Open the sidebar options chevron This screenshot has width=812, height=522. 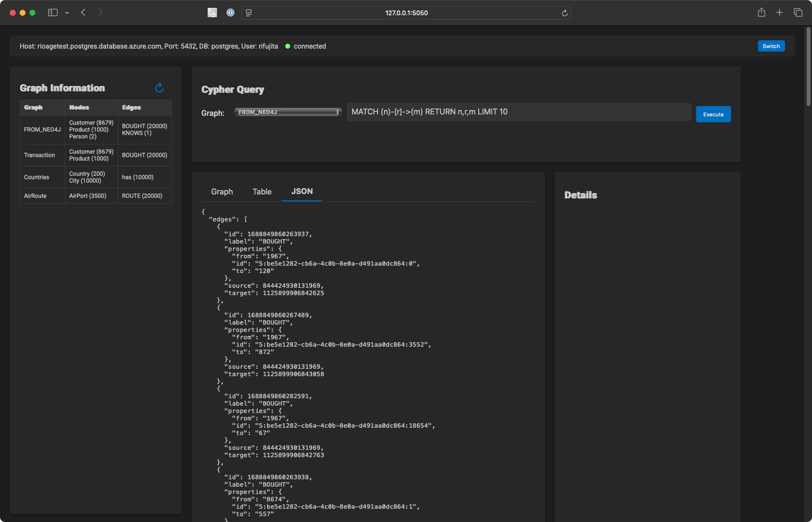tap(67, 13)
